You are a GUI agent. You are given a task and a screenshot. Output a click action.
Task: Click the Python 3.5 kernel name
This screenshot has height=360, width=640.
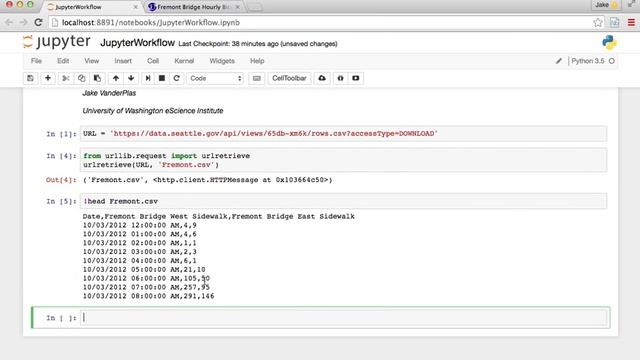coord(588,61)
